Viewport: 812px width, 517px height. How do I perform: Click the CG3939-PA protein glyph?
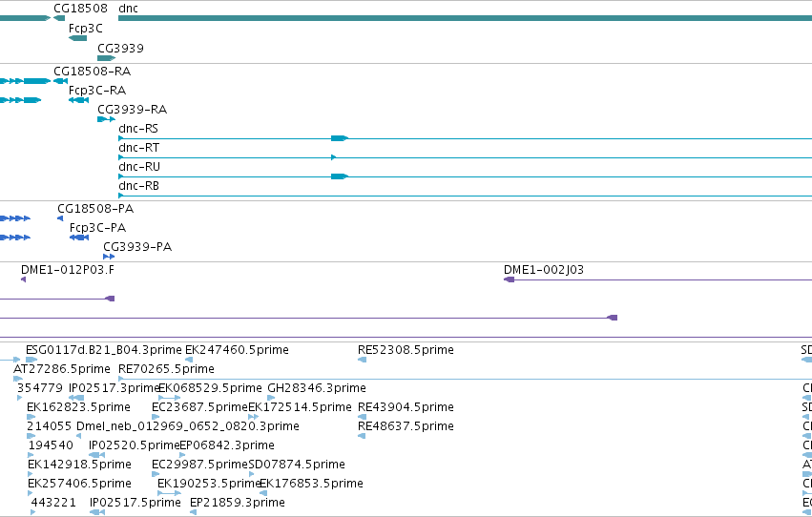tap(109, 257)
